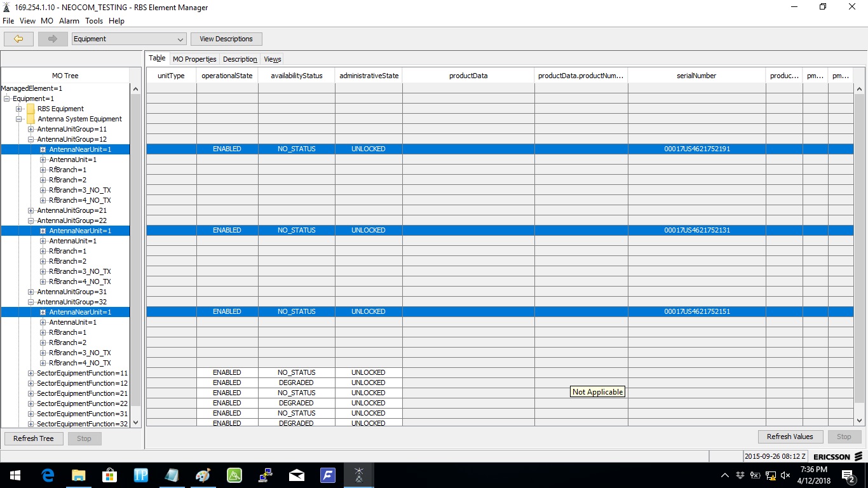
Task: Switch to the MO Properties tab
Action: click(194, 59)
